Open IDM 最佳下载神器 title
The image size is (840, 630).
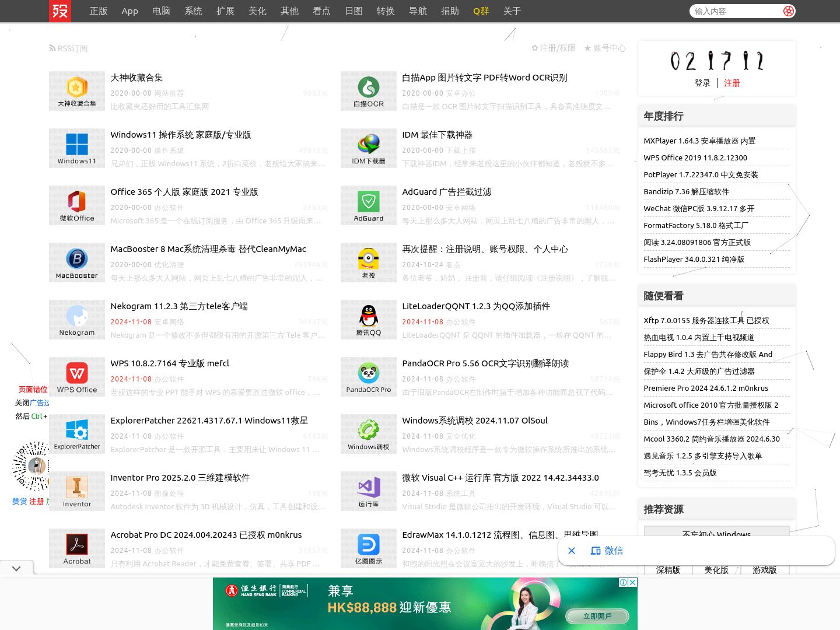[437, 135]
